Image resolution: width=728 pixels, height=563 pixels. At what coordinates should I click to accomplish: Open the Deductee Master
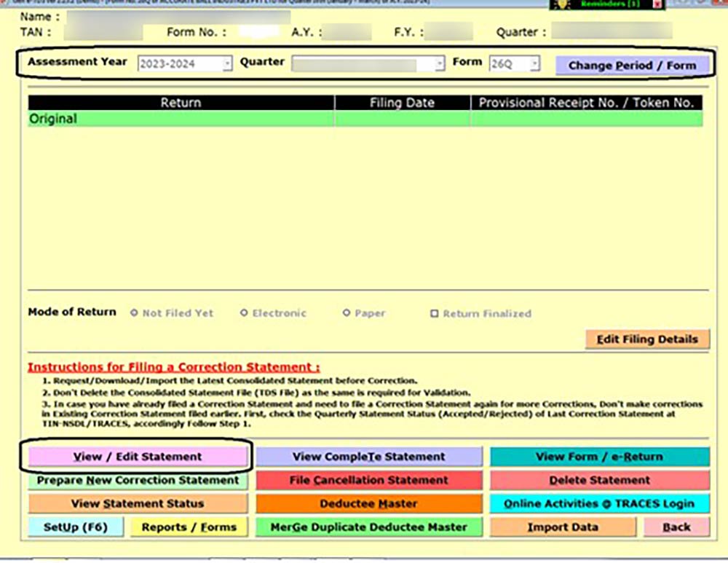[368, 503]
